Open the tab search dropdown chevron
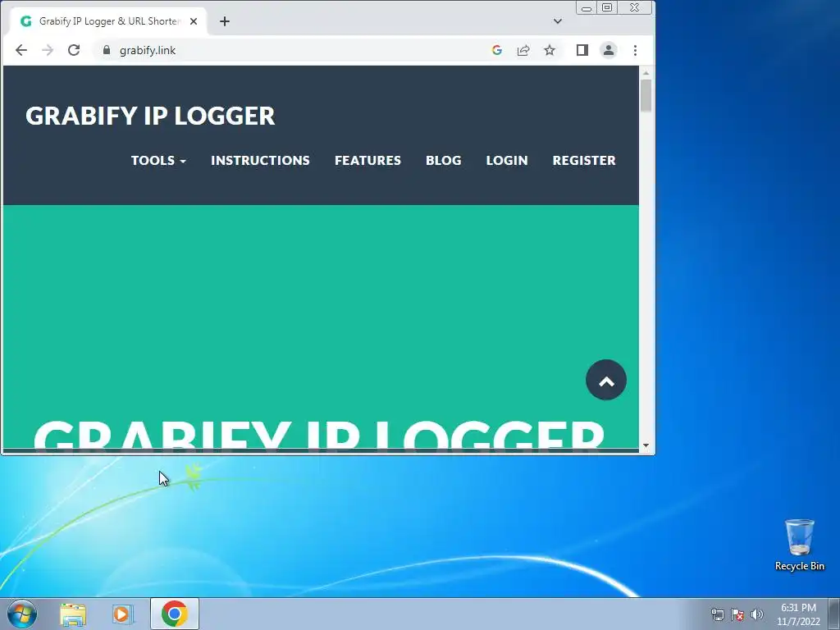The image size is (840, 630). tap(558, 21)
